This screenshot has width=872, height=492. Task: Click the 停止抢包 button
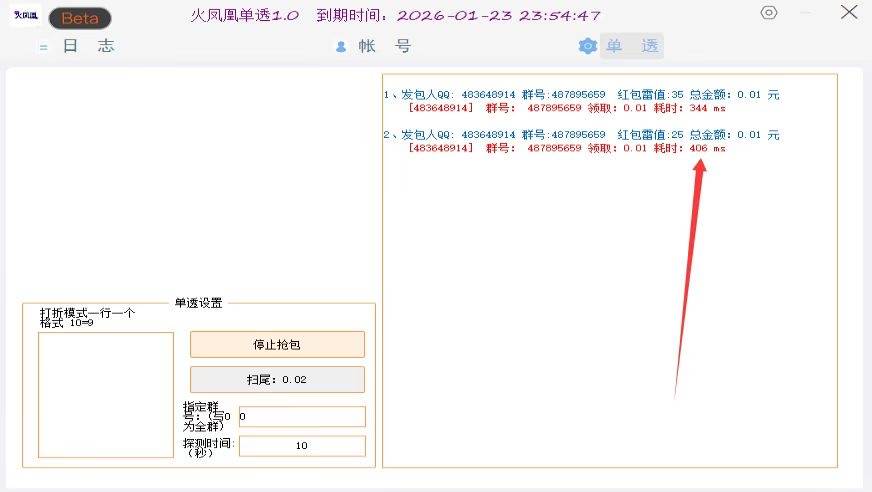pos(278,345)
